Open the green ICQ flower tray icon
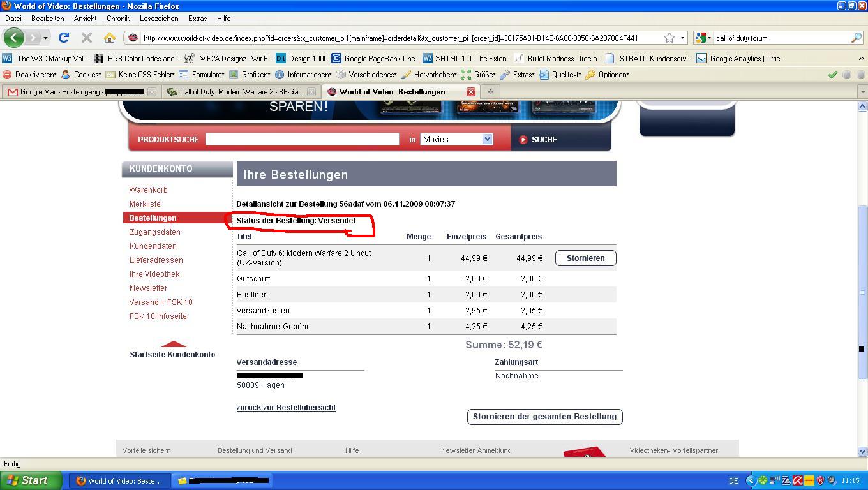Screen dimensions: 868x490 [763, 481]
